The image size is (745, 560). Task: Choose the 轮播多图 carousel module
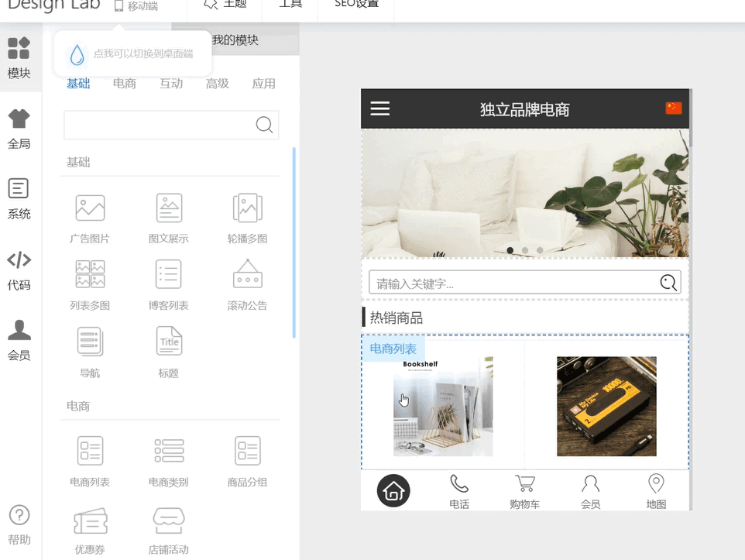(x=247, y=208)
